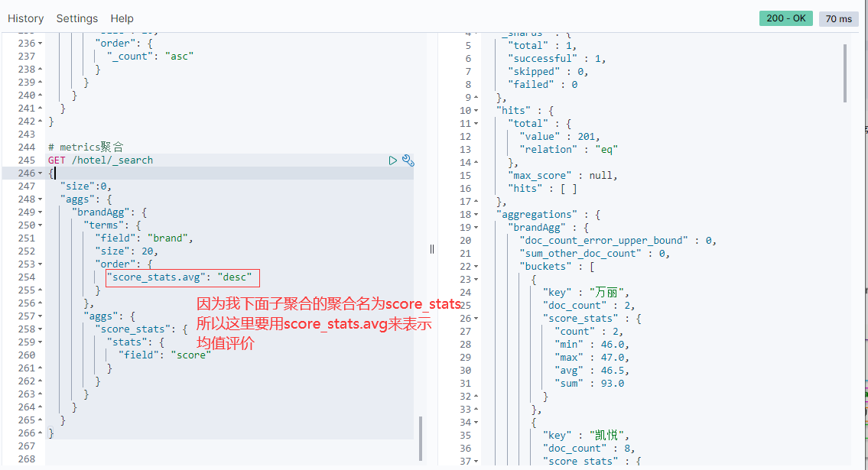
Task: Open the wrench actions menu for the request
Action: pyautogui.click(x=408, y=160)
